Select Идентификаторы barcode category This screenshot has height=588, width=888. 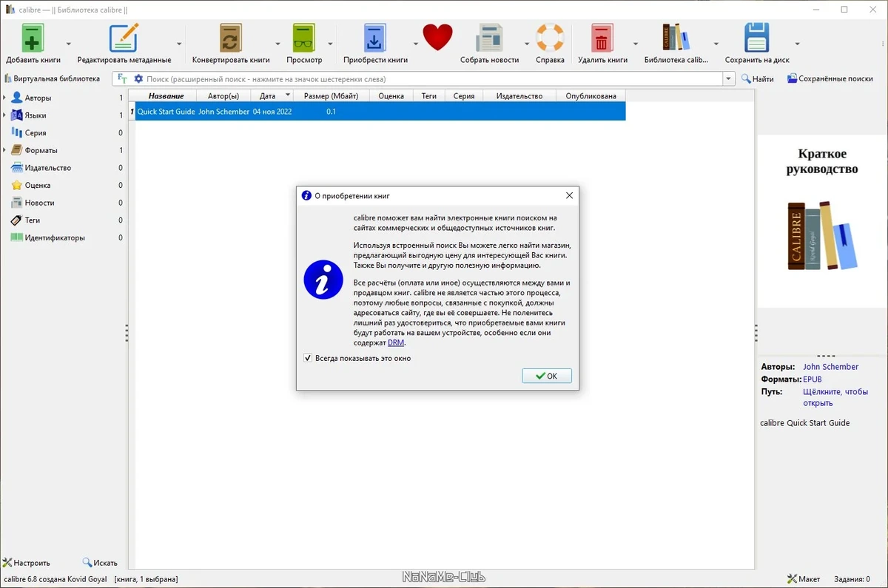(55, 237)
